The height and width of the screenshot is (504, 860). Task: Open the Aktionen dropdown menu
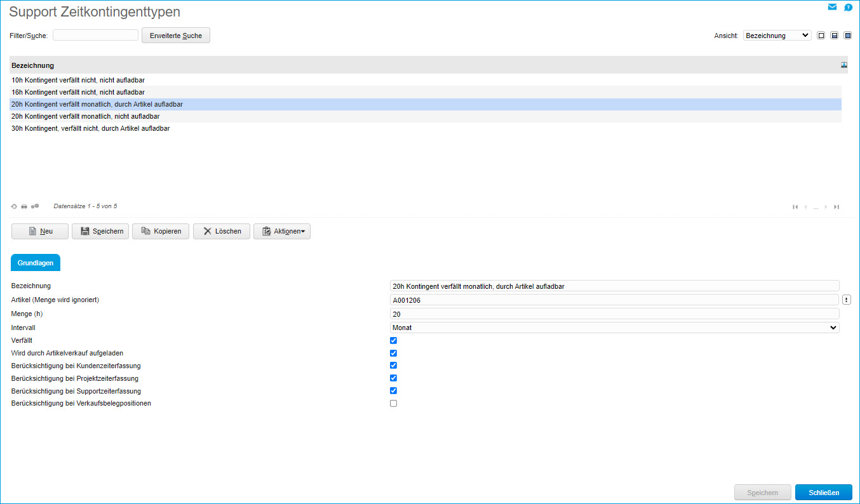[282, 232]
